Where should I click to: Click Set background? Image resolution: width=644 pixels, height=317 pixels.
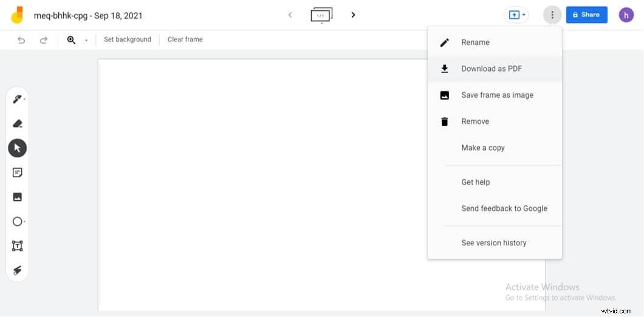point(128,39)
